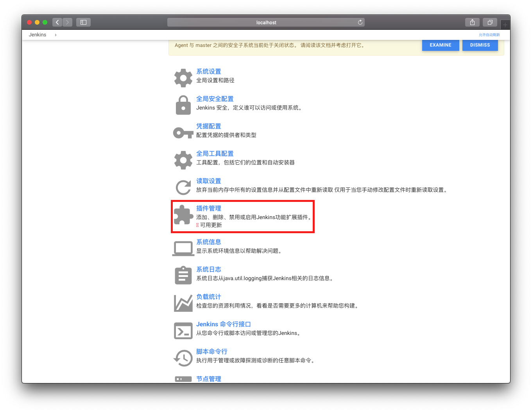Click the gear icon beside 系统设置
Screen dimensions: 532x412
tap(183, 78)
